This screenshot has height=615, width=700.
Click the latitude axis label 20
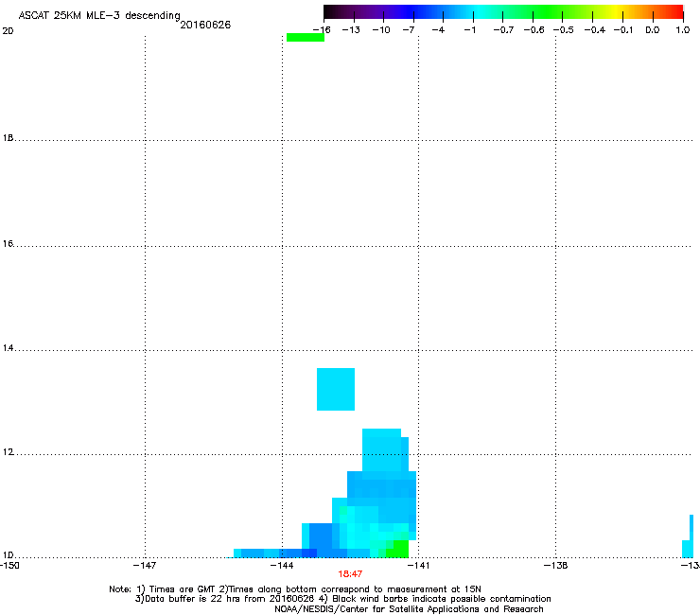pos(8,31)
